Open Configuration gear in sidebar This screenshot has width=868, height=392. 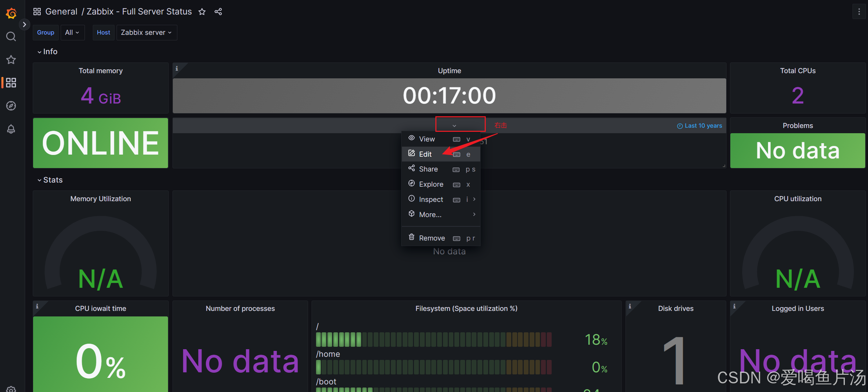tap(11, 389)
